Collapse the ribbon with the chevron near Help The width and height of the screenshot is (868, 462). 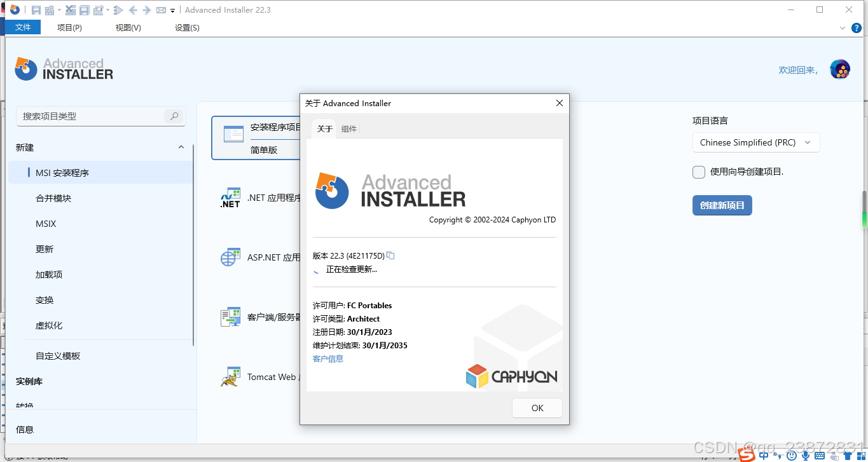pyautogui.click(x=842, y=28)
